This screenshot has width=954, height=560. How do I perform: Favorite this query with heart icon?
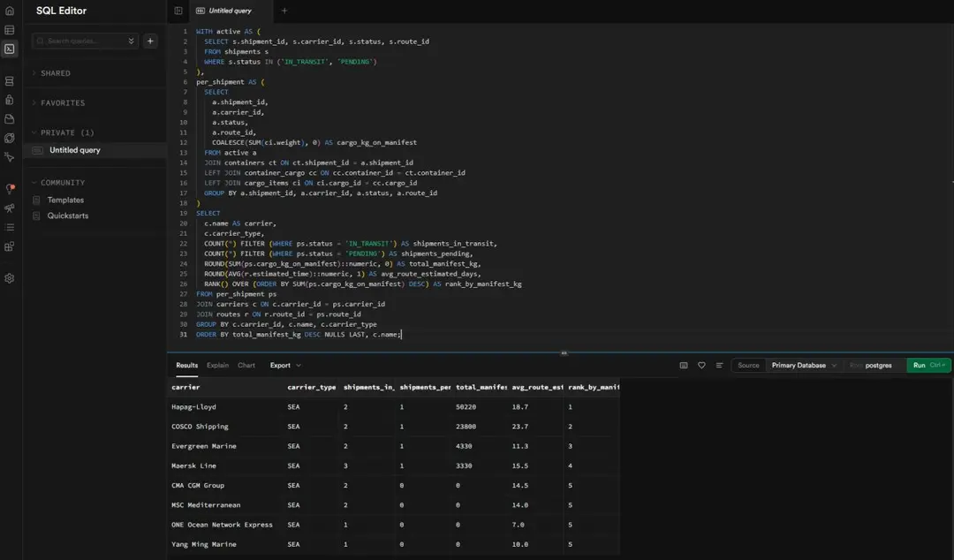[701, 365]
